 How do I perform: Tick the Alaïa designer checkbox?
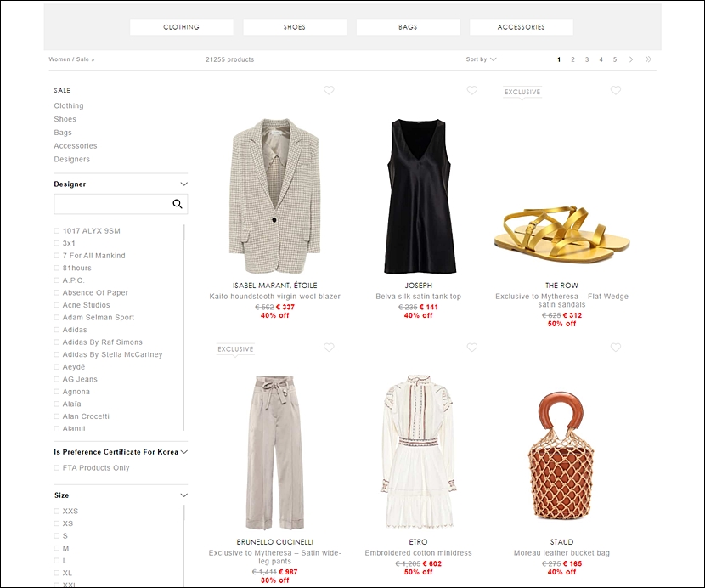pos(57,404)
